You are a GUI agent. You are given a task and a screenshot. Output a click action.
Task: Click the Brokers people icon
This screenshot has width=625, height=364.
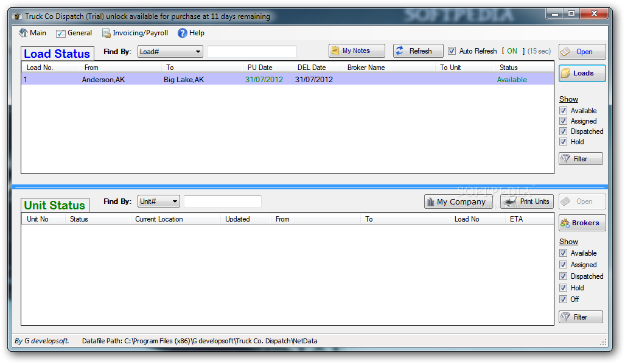click(565, 223)
